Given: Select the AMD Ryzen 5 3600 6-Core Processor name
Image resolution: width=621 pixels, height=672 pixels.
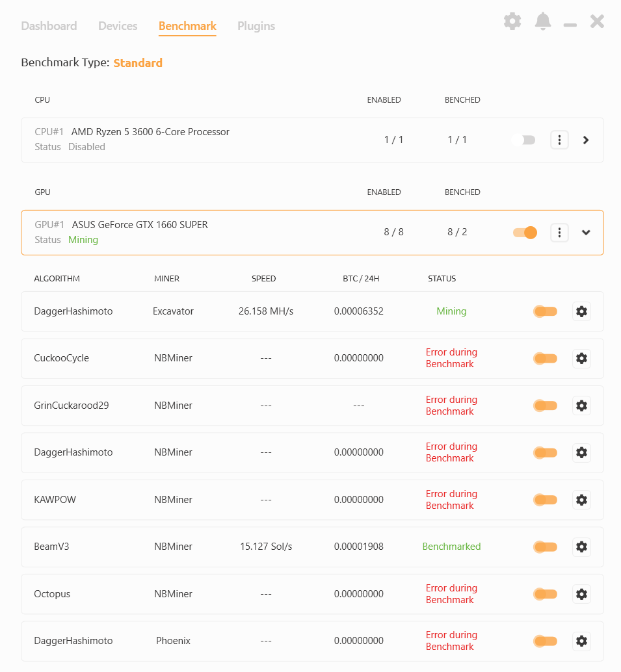Looking at the screenshot, I should 150,132.
